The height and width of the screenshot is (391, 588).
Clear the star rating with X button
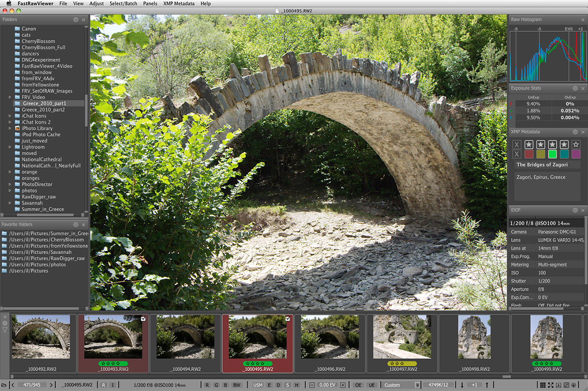[x=517, y=144]
